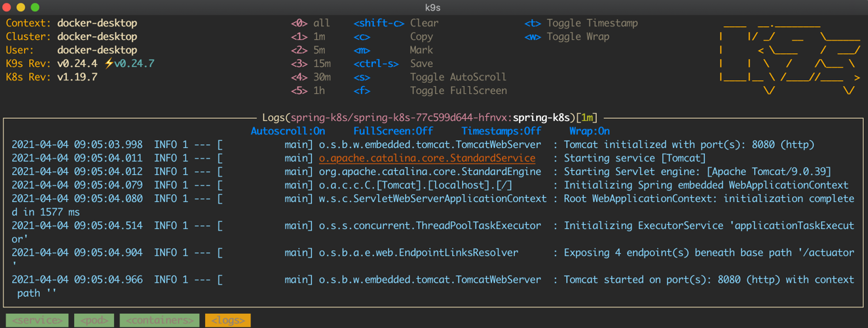Click the <ctrl-s> Save shortcut

click(x=393, y=64)
